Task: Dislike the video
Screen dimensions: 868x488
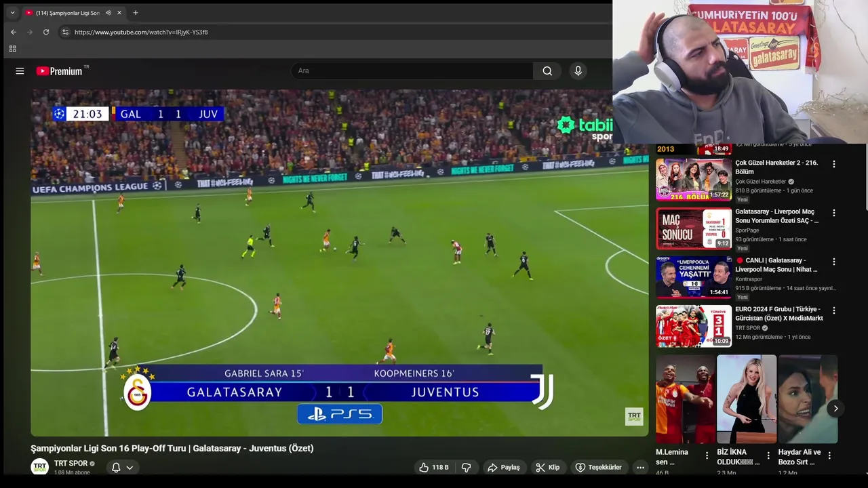Action: [x=466, y=468]
